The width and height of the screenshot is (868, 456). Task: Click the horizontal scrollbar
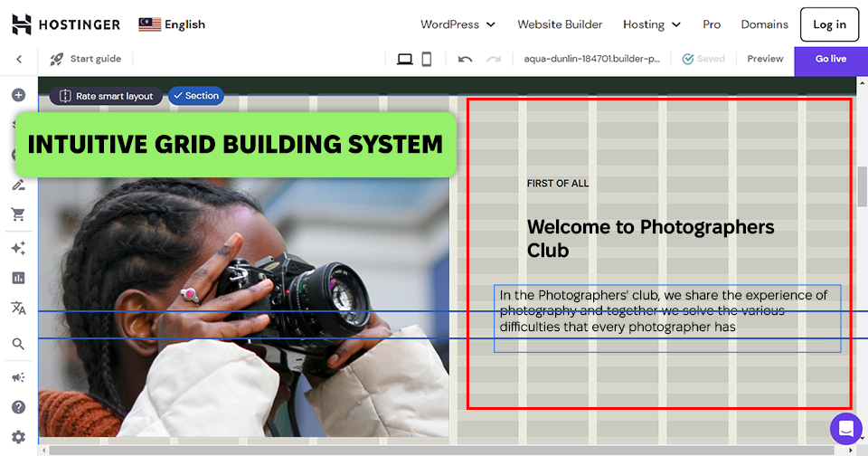pos(440,450)
